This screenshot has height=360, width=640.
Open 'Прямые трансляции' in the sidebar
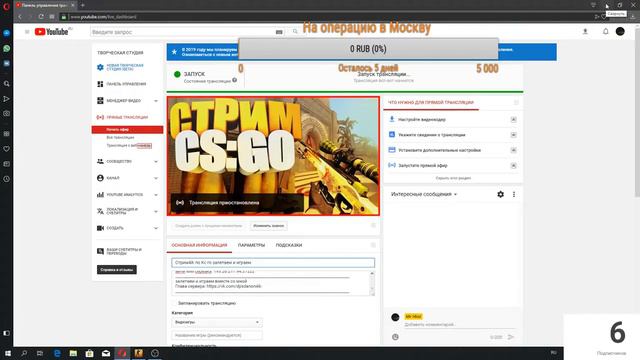pyautogui.click(x=127, y=118)
